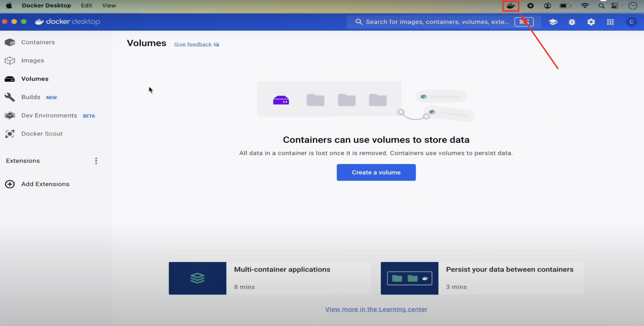644x326 pixels.
Task: Open the apps grid icon in header
Action: tap(610, 22)
